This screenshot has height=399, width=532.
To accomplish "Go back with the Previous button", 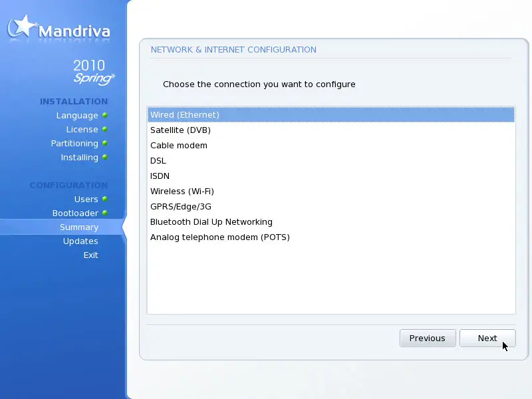I will [428, 338].
